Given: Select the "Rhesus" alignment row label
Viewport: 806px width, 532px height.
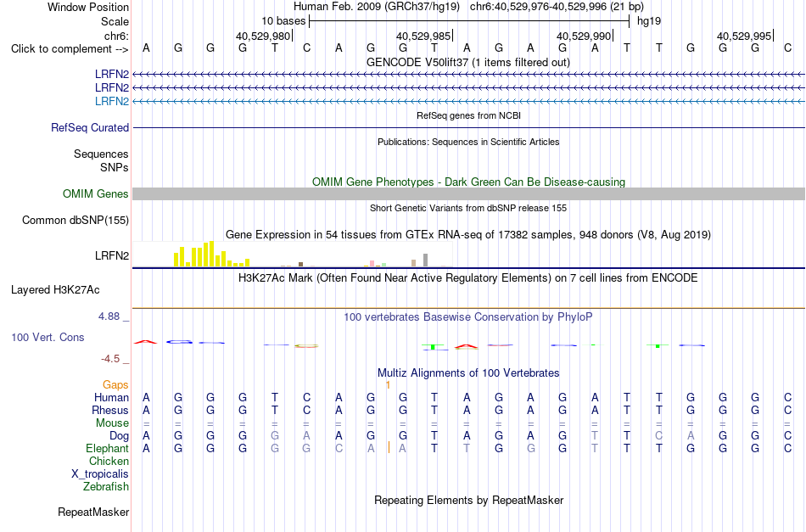Looking at the screenshot, I should [110, 410].
